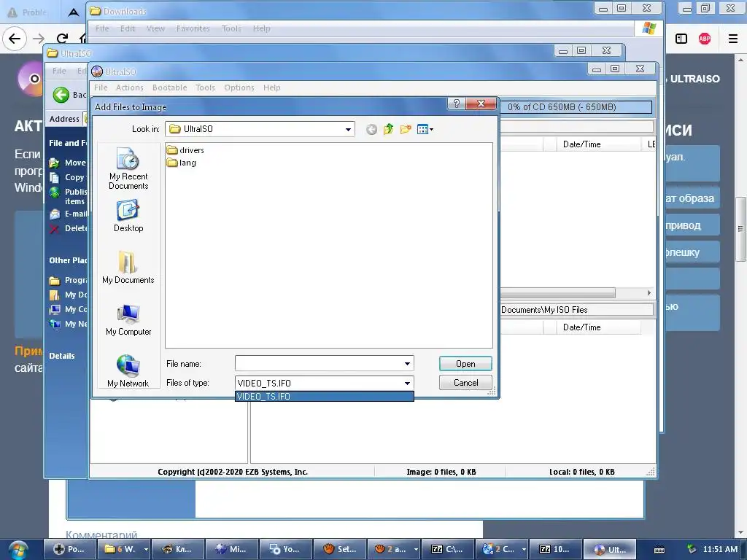Viewport: 747px width, 560px height.
Task: Click the dialog help question mark button
Action: point(457,104)
